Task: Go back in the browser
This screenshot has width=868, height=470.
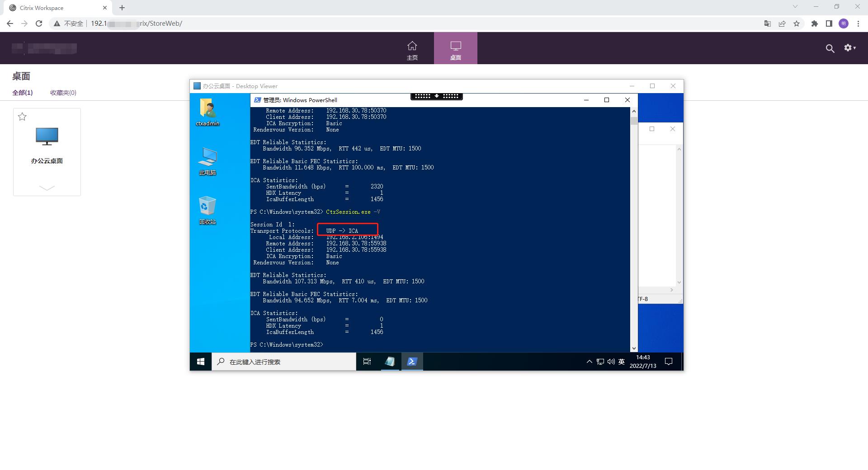Action: click(x=10, y=23)
